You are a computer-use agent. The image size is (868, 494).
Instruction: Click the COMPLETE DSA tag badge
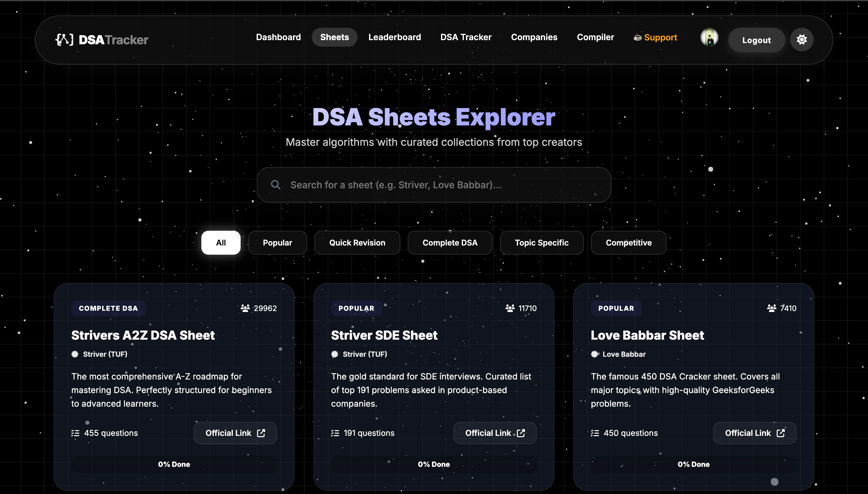[x=108, y=308]
